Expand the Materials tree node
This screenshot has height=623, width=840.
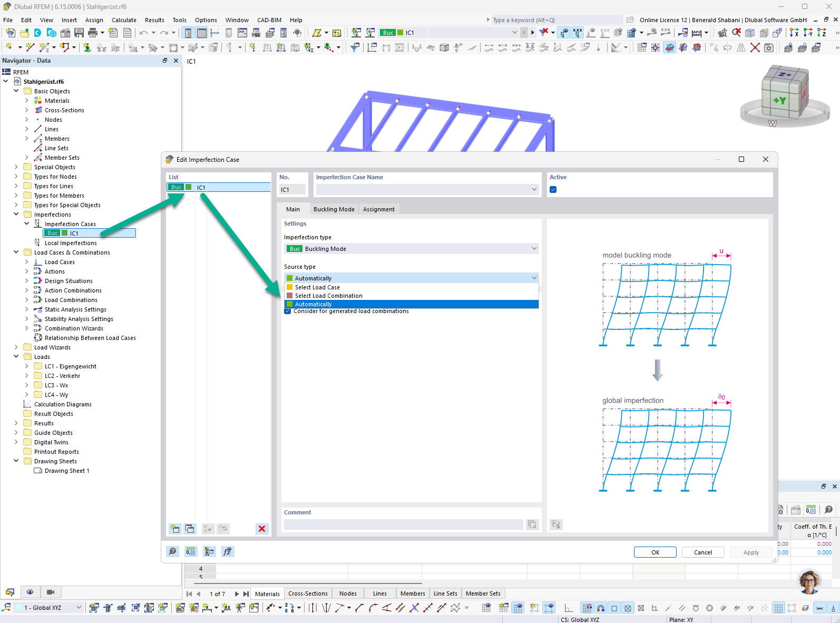(27, 101)
